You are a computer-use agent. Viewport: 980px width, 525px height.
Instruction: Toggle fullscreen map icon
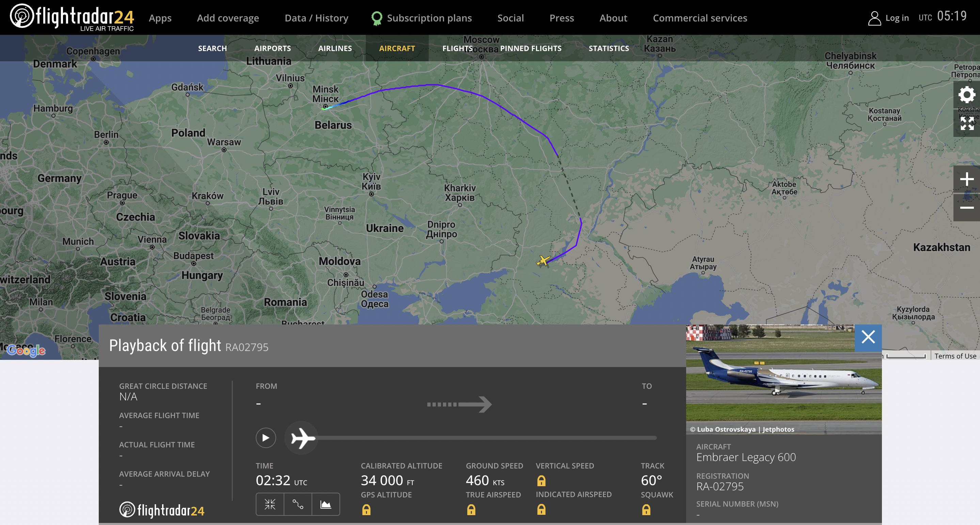pyautogui.click(x=967, y=123)
